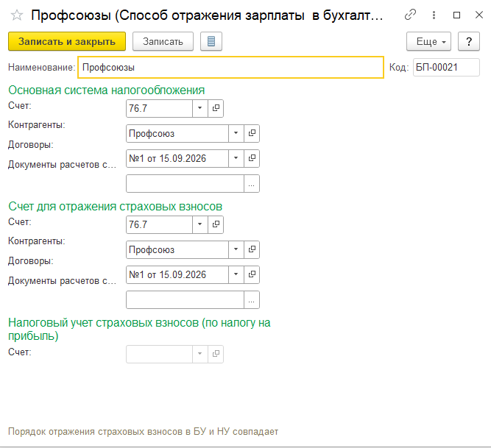The height and width of the screenshot is (448, 491).
Task: Open contract №1 in the Основная система section
Action: pos(252,158)
